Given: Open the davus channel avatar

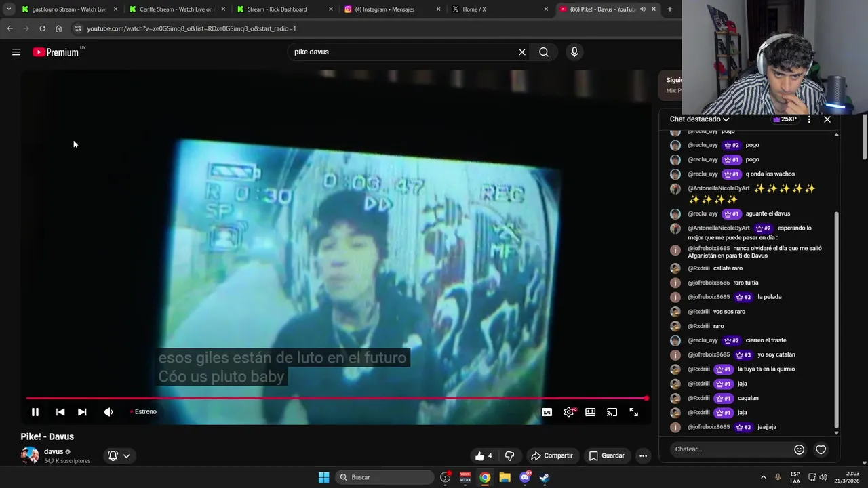Looking at the screenshot, I should tap(30, 455).
